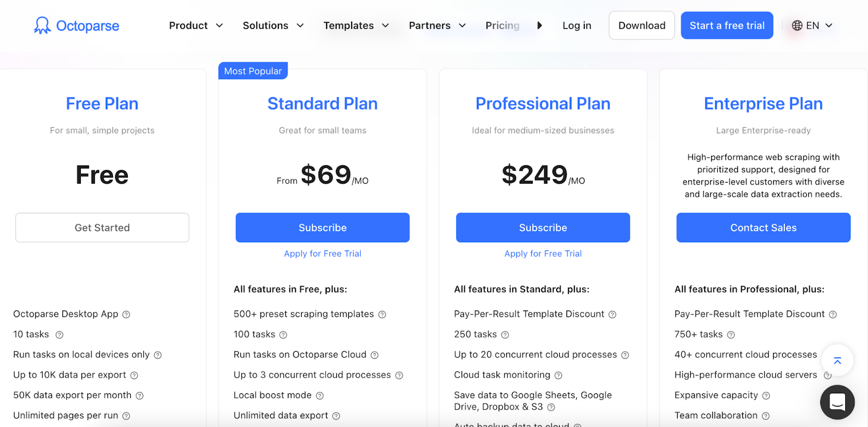Click help icon next to Team collaboration
This screenshot has height=427, width=868.
coord(765,416)
